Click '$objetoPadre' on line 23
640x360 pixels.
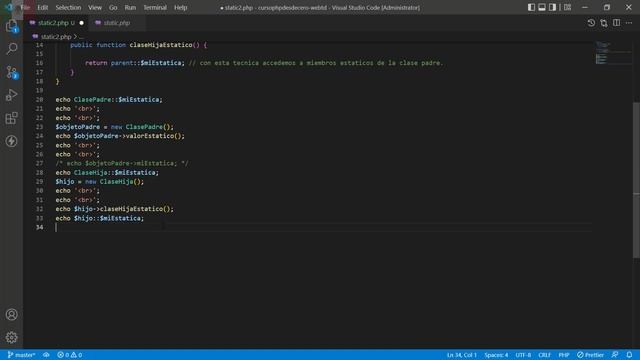[x=78, y=127]
